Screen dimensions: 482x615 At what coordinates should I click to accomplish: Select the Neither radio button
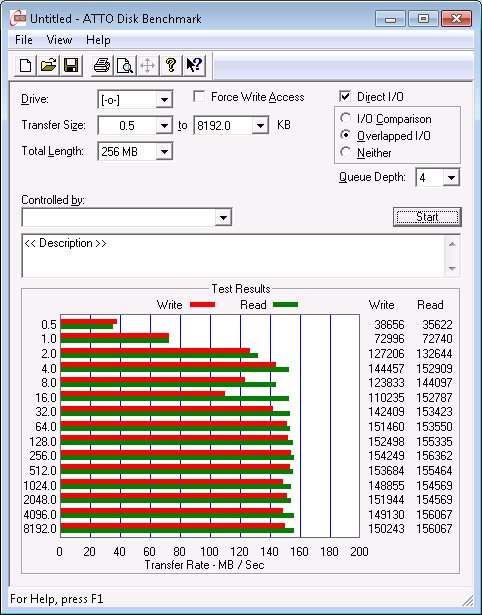pos(346,152)
